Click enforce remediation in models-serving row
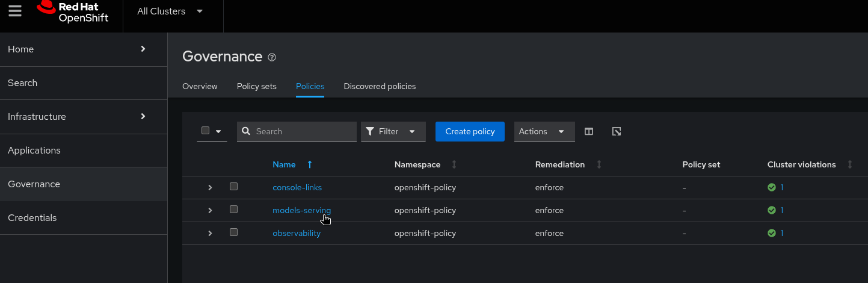Viewport: 868px width, 283px height. pyautogui.click(x=549, y=210)
